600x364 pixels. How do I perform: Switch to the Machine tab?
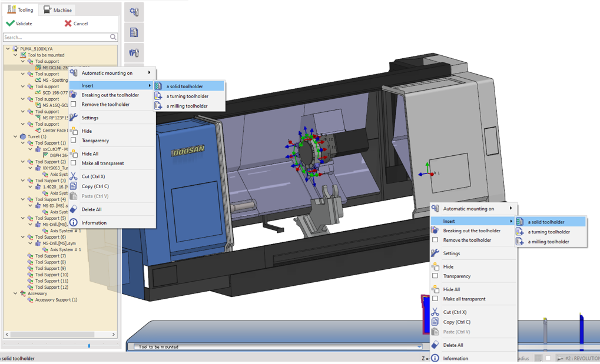58,10
